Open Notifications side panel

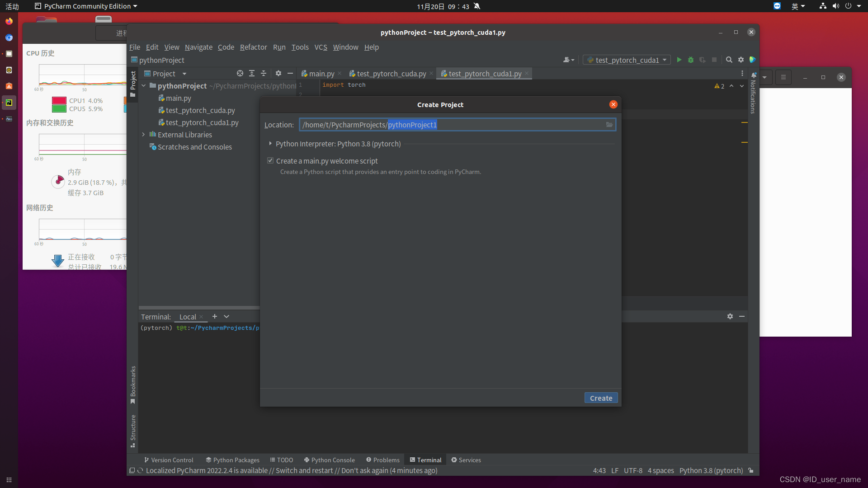[x=753, y=94]
